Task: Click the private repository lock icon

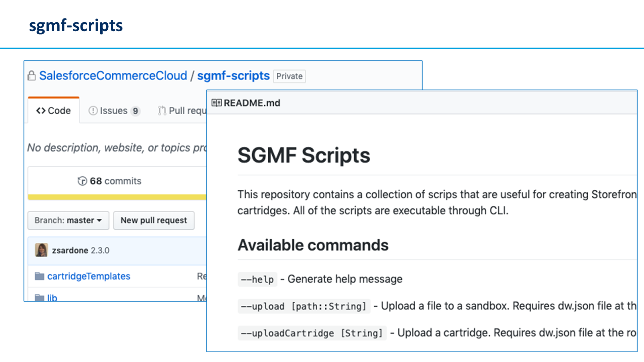Action: tap(32, 76)
